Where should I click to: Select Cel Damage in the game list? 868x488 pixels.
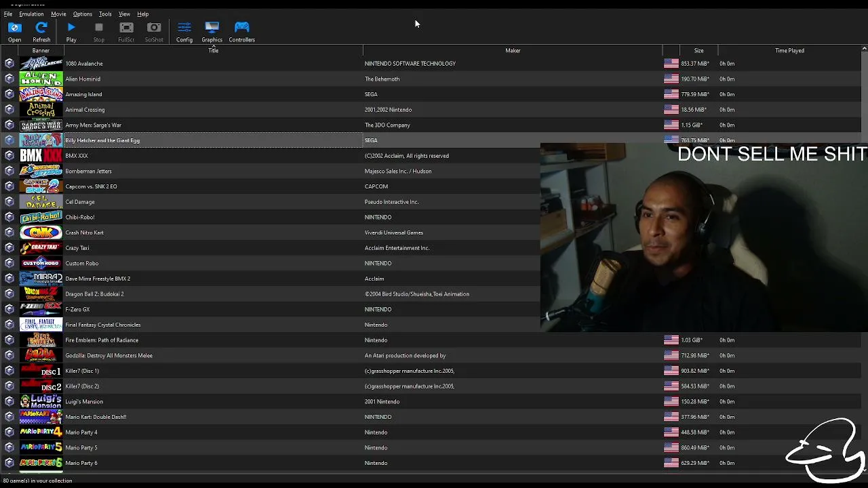pyautogui.click(x=80, y=202)
